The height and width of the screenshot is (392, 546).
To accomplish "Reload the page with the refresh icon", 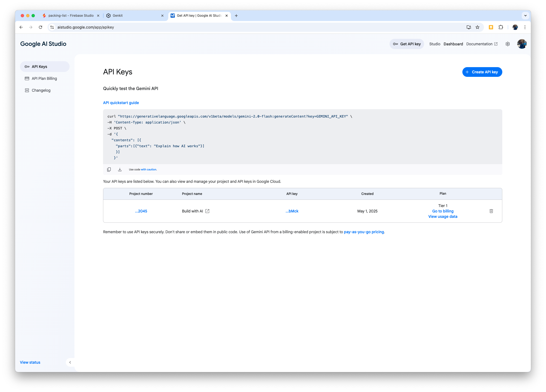I will [x=40, y=27].
